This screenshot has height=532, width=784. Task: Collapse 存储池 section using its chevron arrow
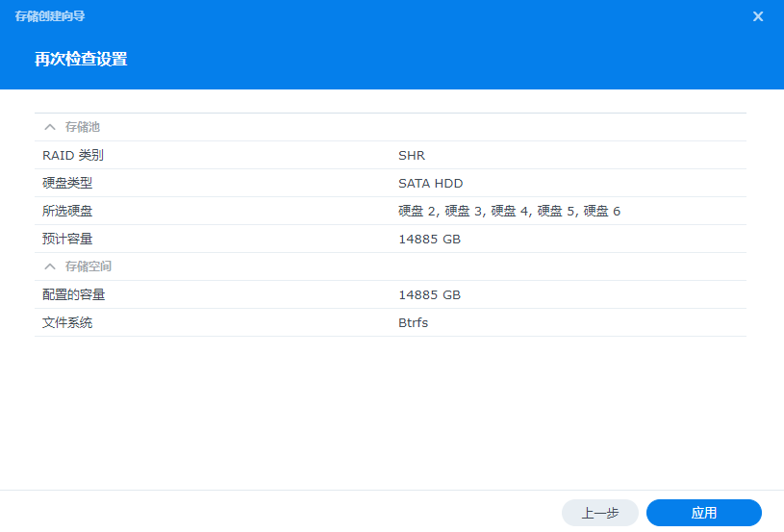pos(50,127)
